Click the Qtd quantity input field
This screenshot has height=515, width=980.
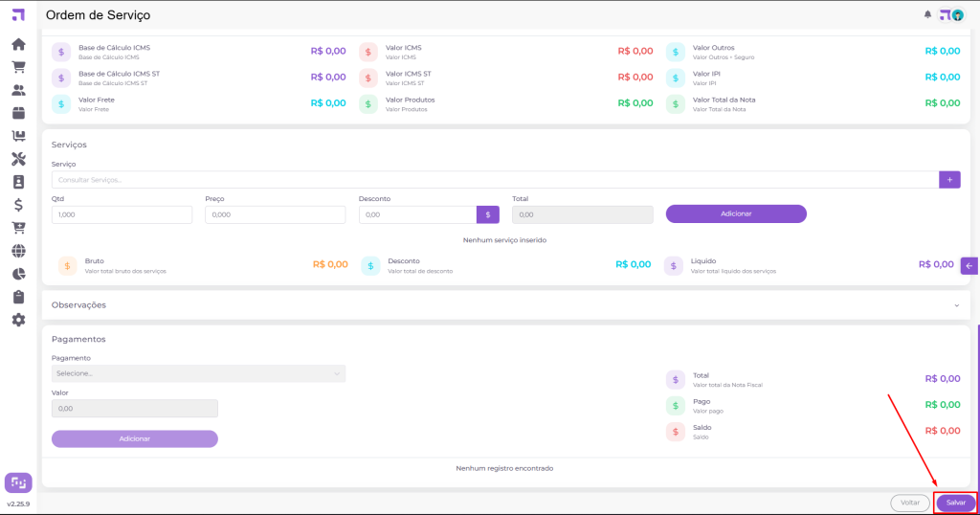pyautogui.click(x=122, y=215)
